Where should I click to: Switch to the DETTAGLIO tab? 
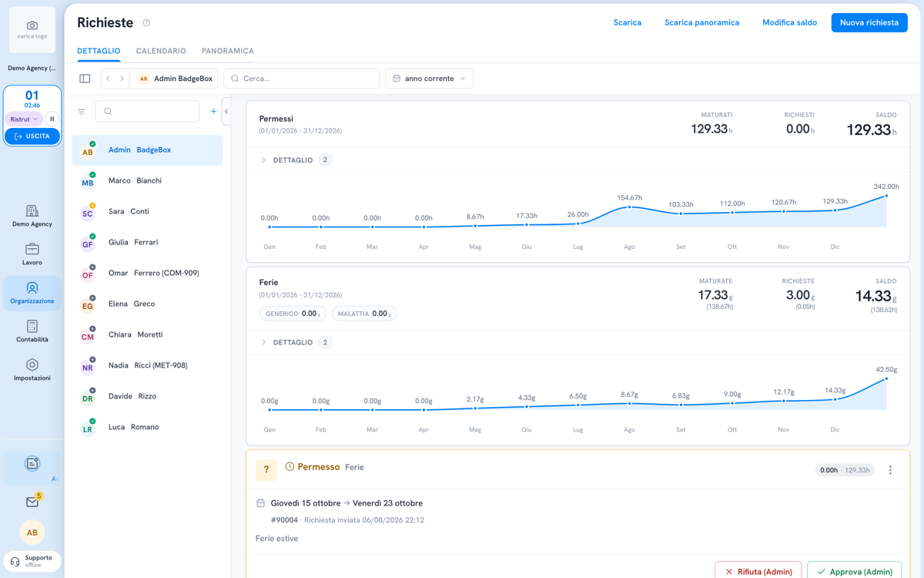(99, 51)
